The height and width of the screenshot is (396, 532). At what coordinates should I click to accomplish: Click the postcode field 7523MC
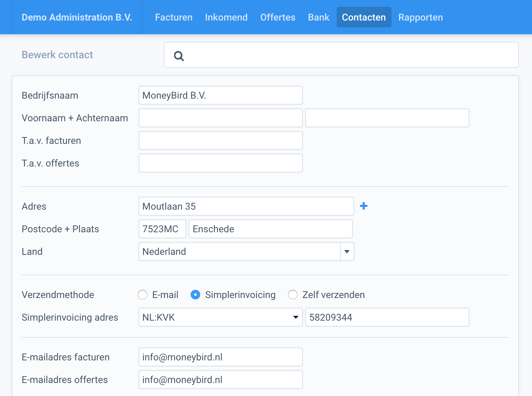162,229
